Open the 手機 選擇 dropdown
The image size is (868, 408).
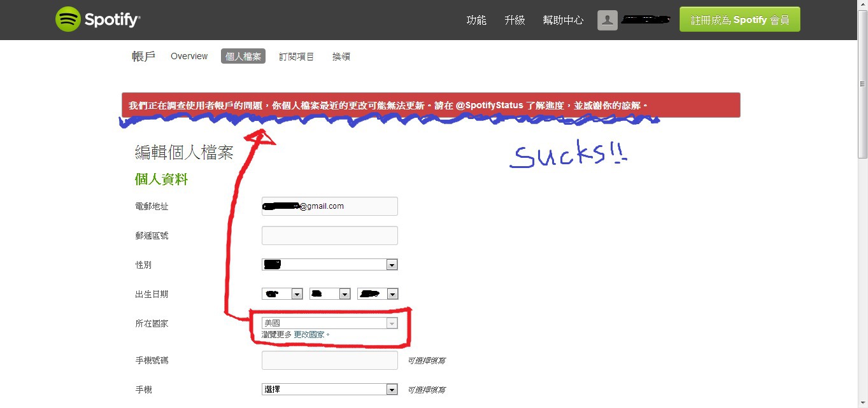(x=330, y=390)
